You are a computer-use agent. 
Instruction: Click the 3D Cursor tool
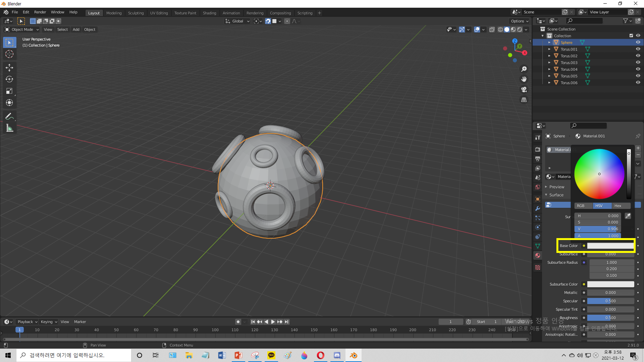coord(9,54)
